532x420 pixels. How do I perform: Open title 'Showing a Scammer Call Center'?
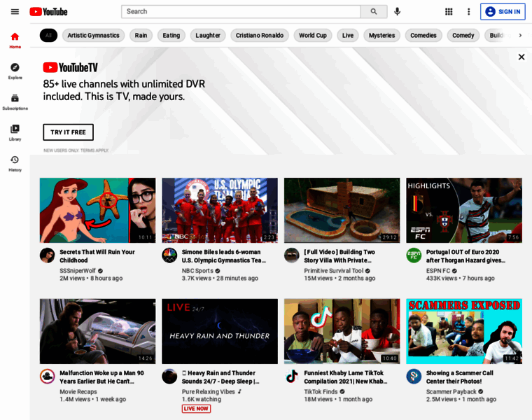point(460,377)
